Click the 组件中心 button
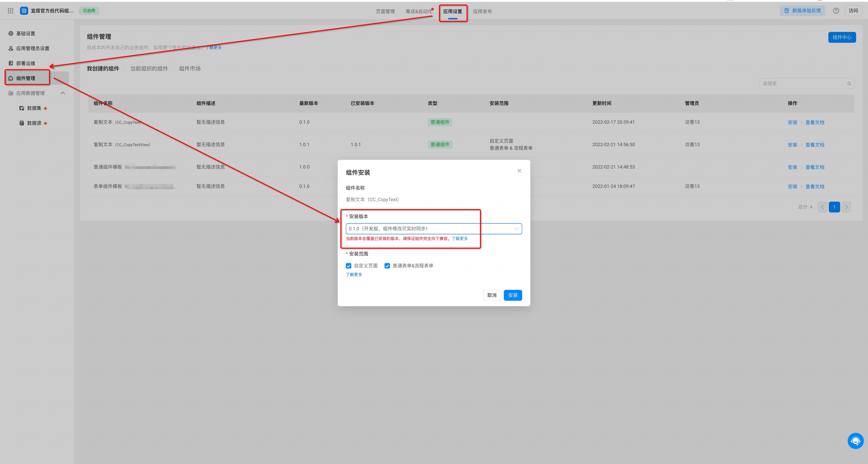Screen dimensions: 868x464 click(x=842, y=37)
